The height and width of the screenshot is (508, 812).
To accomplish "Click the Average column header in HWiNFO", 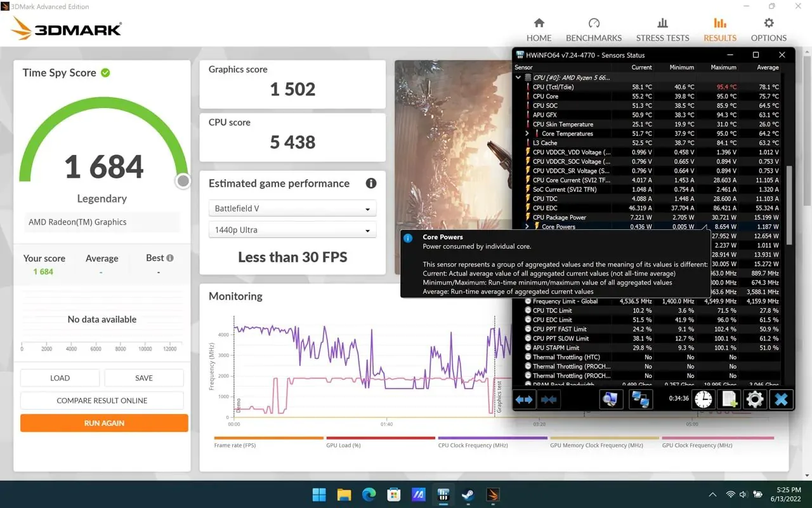I will point(768,67).
